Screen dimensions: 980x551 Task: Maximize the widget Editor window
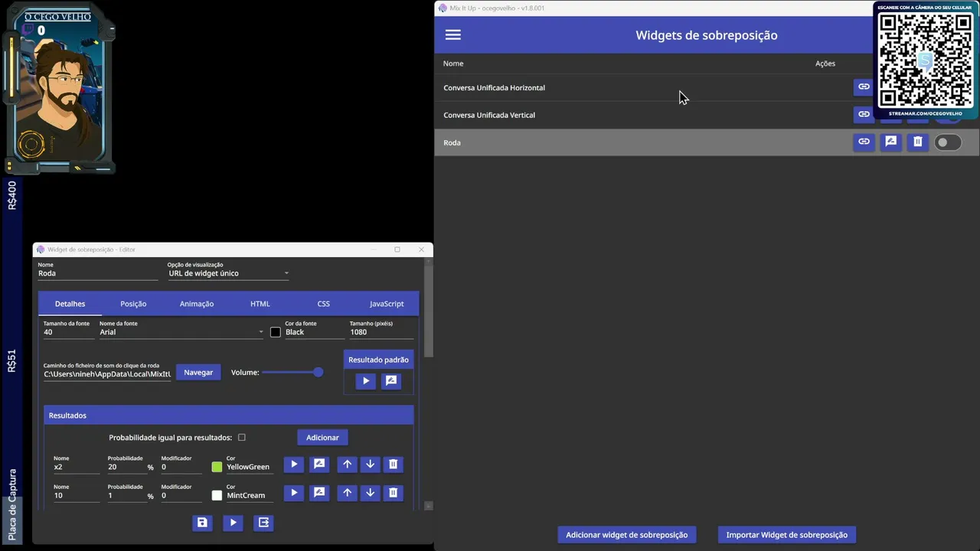[397, 249]
